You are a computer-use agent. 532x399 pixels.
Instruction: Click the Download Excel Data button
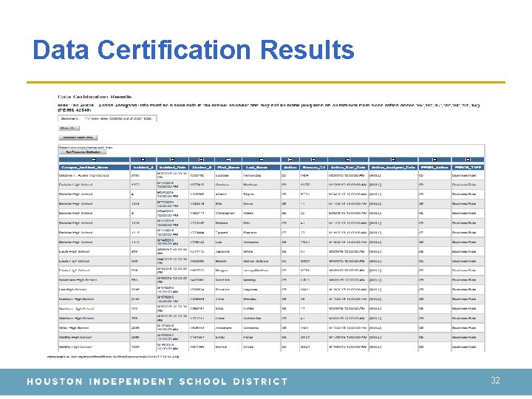point(78,137)
